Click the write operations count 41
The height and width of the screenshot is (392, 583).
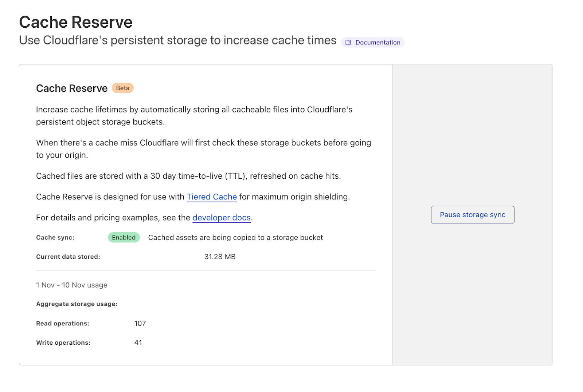pos(138,343)
